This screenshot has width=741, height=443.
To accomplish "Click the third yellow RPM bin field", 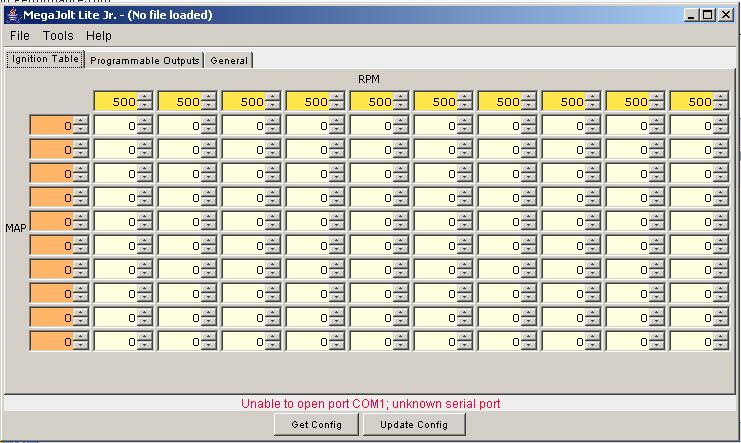I will 244,102.
